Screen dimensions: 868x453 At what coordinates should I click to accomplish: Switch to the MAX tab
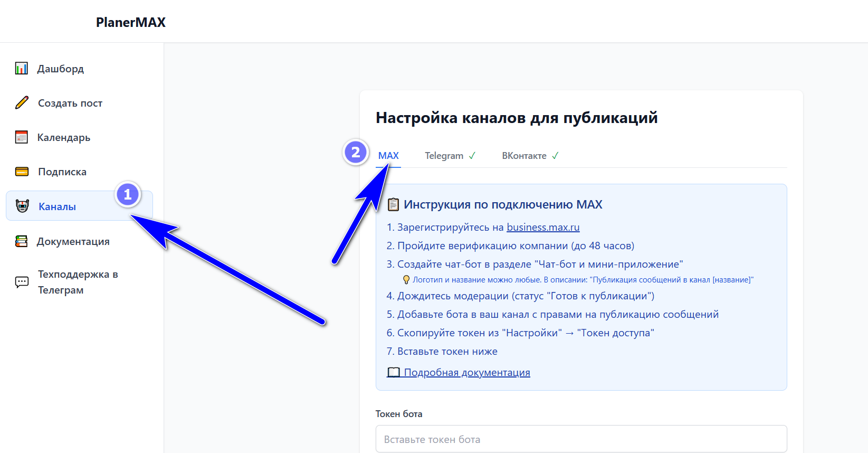(388, 156)
